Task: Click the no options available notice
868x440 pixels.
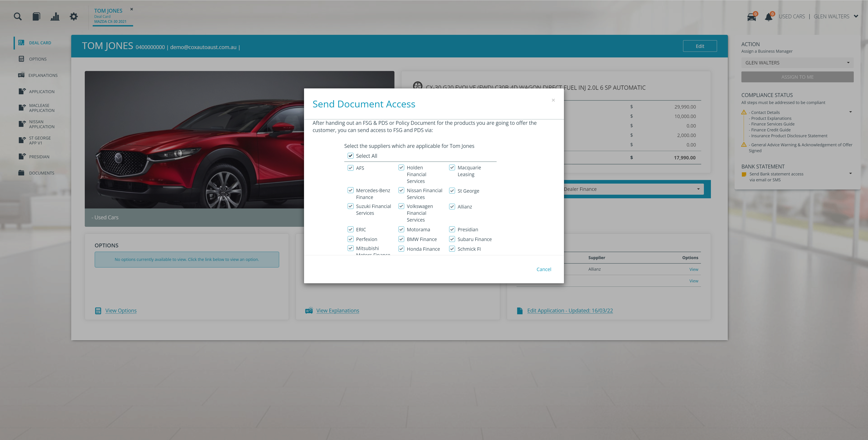Action: click(187, 260)
